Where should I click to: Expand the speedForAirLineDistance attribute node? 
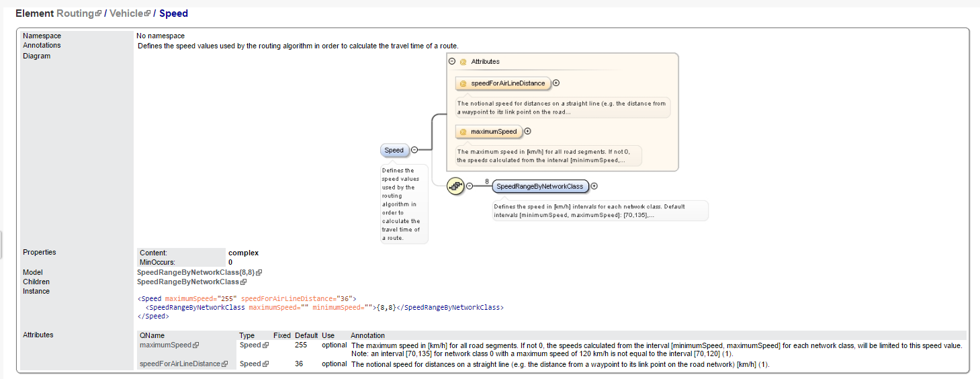pos(556,83)
